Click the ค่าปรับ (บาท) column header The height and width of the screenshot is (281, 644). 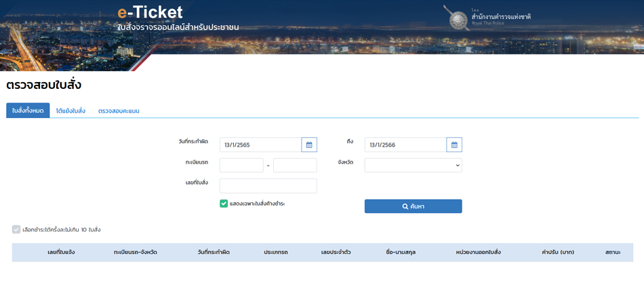tap(558, 252)
